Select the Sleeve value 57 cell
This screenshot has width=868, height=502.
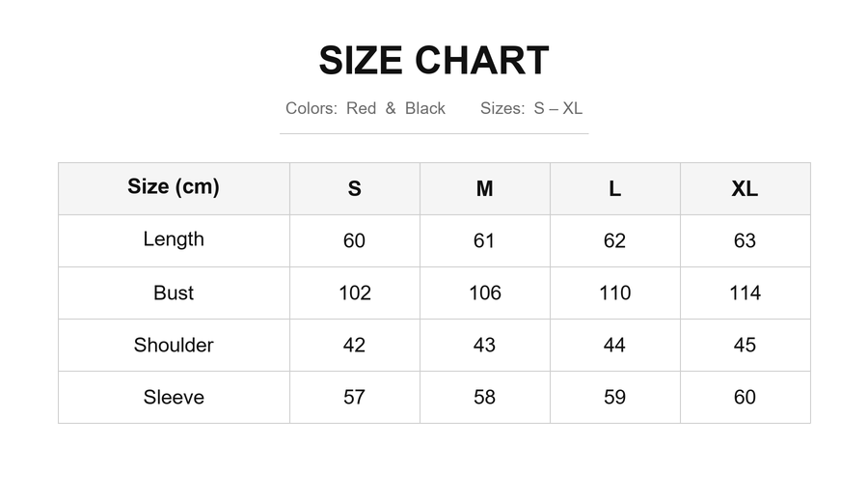355,398
